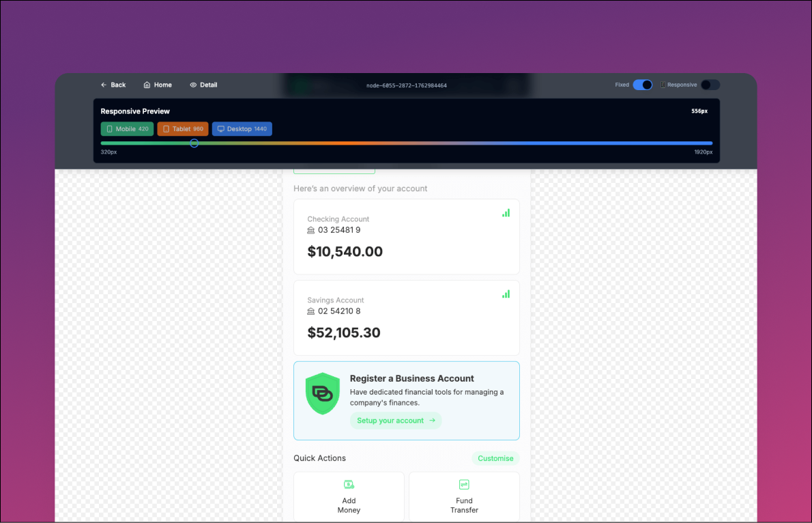
Task: Turn off the Fixed toggle
Action: click(x=643, y=85)
